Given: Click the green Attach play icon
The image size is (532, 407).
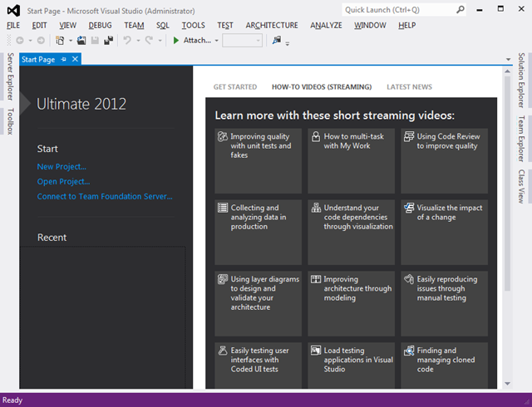Looking at the screenshot, I should (x=176, y=40).
